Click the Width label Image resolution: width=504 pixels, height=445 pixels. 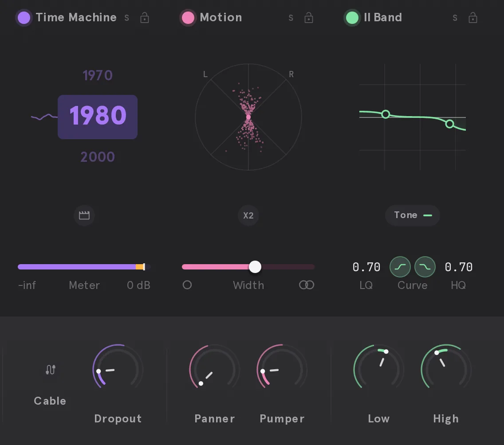(248, 285)
